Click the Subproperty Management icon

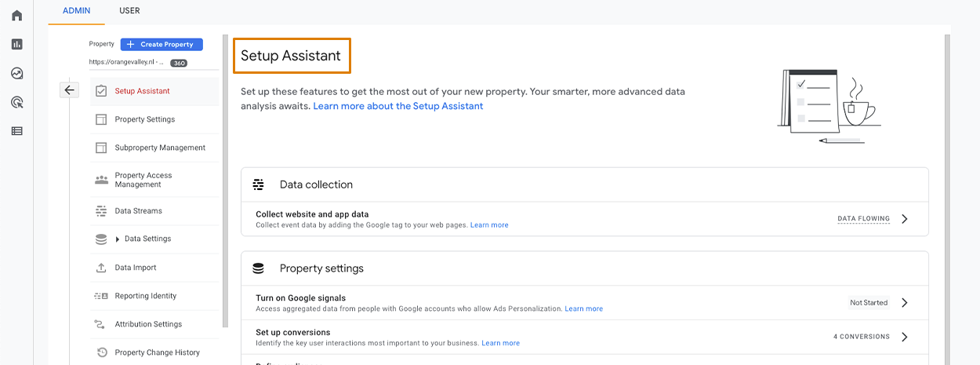tap(101, 148)
